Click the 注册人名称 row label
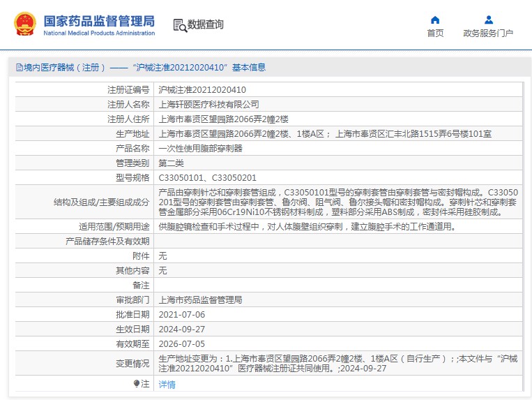The image size is (532, 400). [x=128, y=104]
